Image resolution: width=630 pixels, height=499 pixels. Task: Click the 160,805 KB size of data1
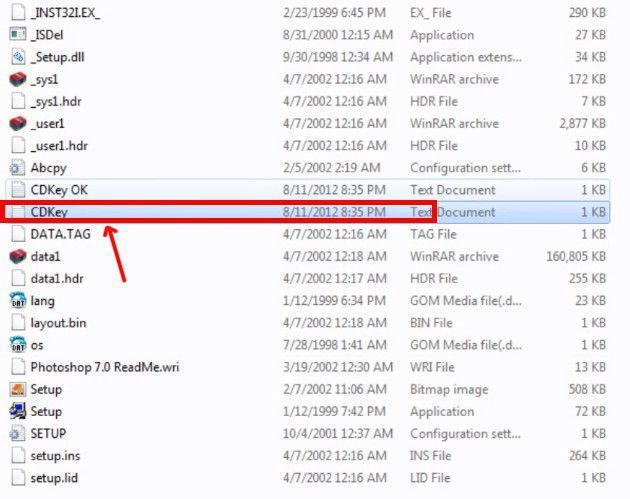tap(576, 256)
